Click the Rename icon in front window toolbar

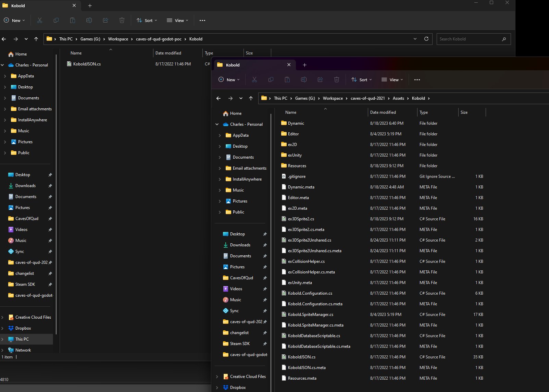[x=304, y=79]
